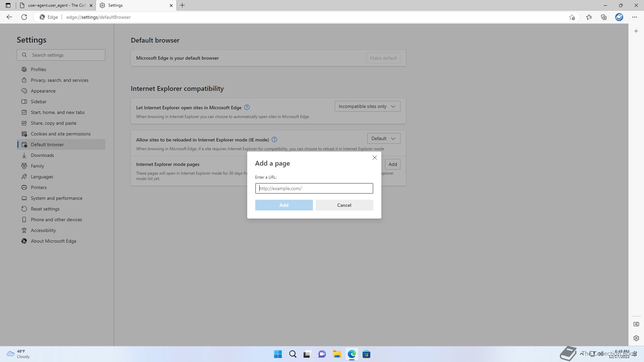Open Sidebar settings section

coord(61,102)
